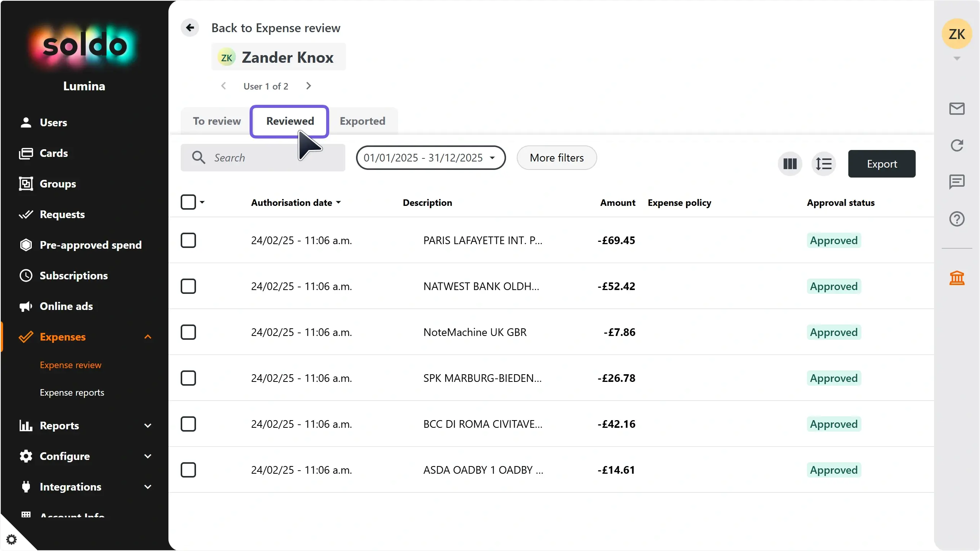Open the date range dropdown
Viewport: 980px width, 551px height.
[430, 158]
